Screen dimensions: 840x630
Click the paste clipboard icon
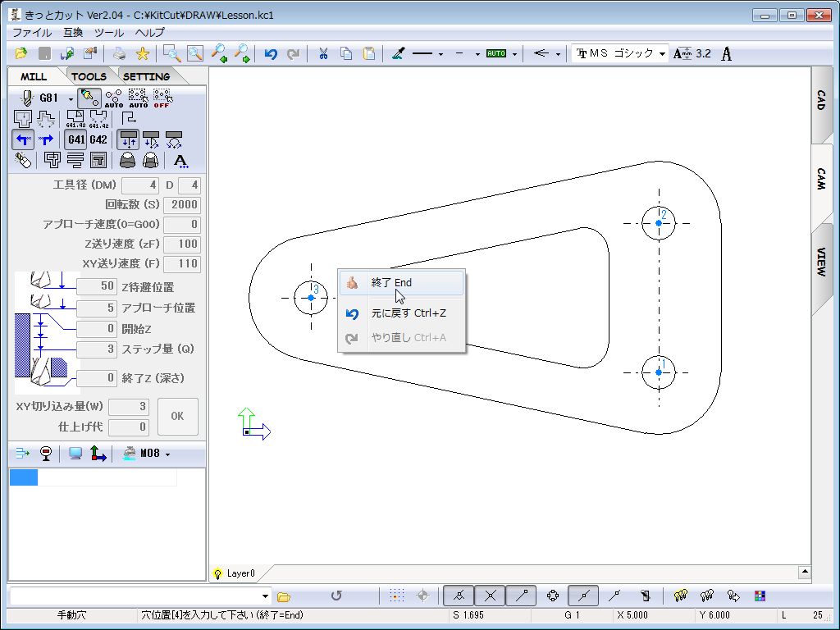click(x=369, y=53)
